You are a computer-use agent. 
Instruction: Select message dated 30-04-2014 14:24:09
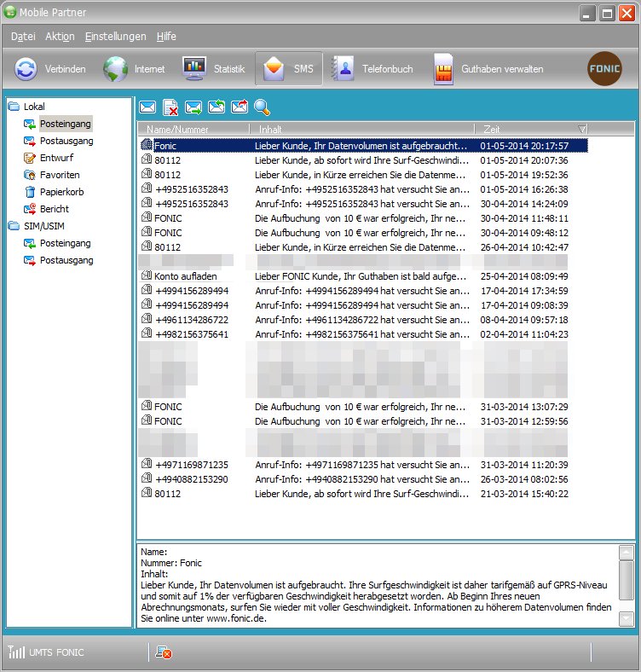point(363,204)
